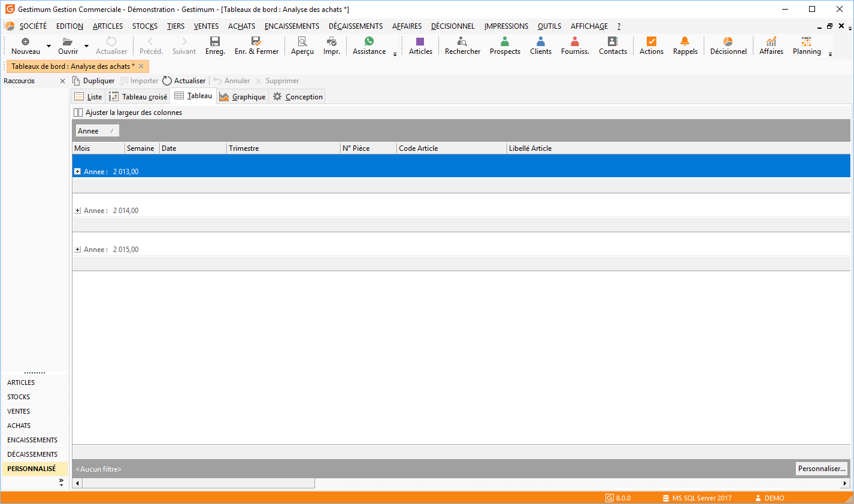Select DÉCAISSEMENTS in the sidebar

tap(35, 454)
